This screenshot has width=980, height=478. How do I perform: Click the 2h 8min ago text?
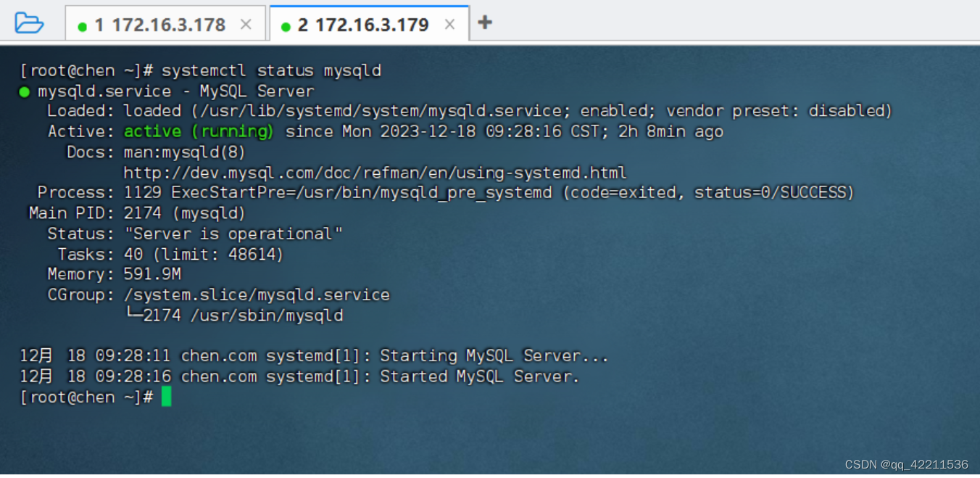click(670, 131)
